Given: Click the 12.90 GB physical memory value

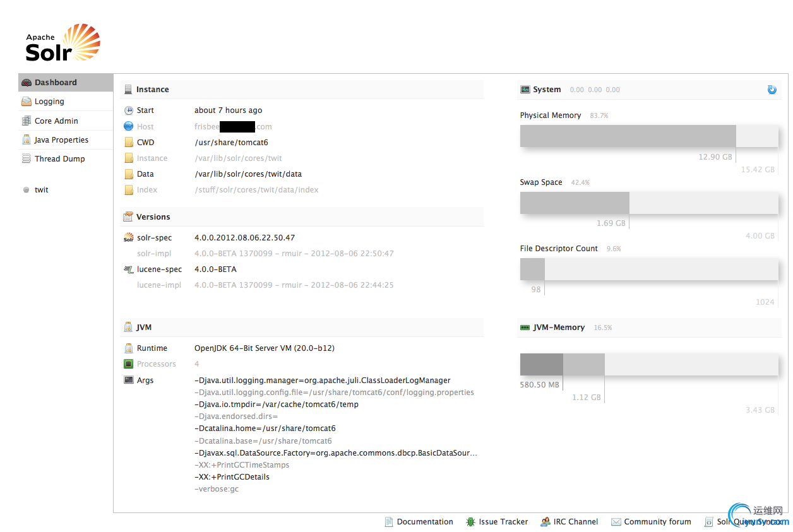Looking at the screenshot, I should click(x=715, y=157).
